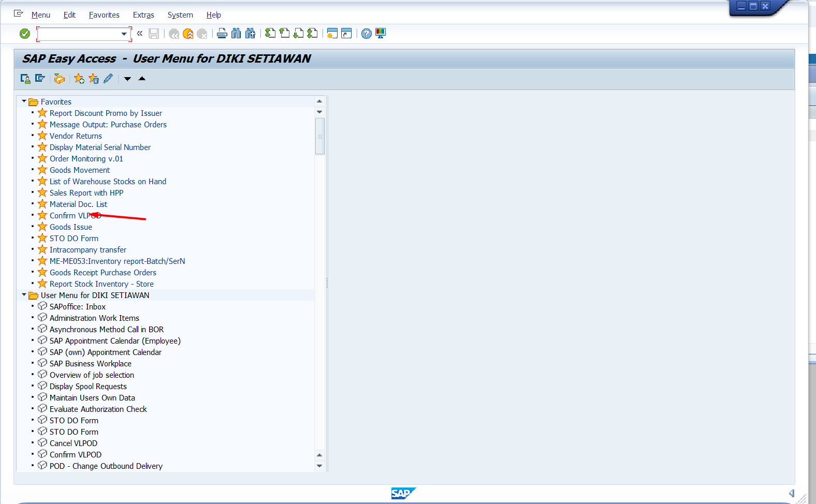The image size is (816, 504).
Task: Click the Print icon in toolbar
Action: coord(222,34)
